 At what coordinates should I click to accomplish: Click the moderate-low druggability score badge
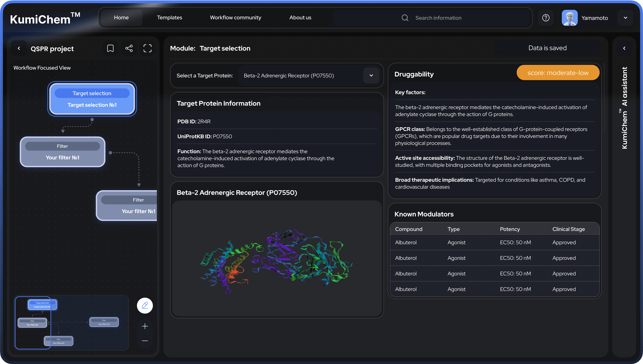point(558,73)
